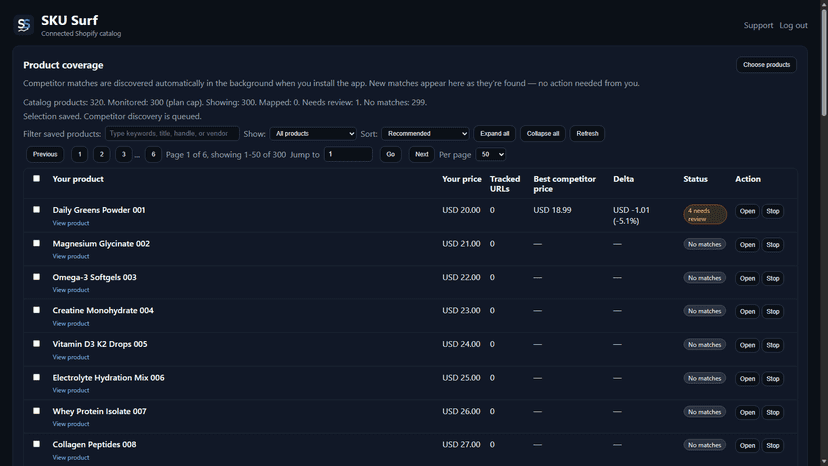Open the Support link

[758, 25]
